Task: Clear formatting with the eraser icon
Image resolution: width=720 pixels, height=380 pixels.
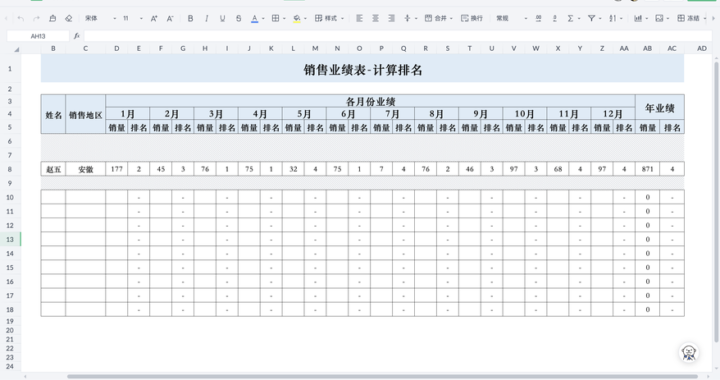Action: (x=68, y=18)
